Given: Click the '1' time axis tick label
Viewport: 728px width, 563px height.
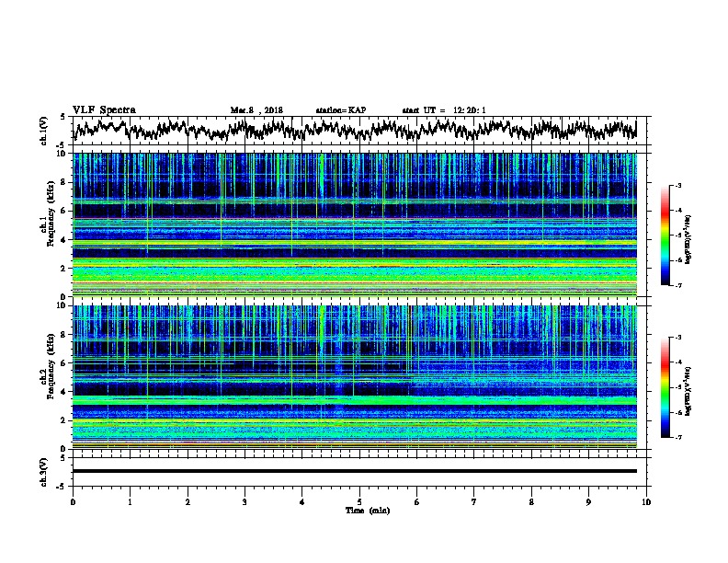Looking at the screenshot, I should tap(130, 501).
